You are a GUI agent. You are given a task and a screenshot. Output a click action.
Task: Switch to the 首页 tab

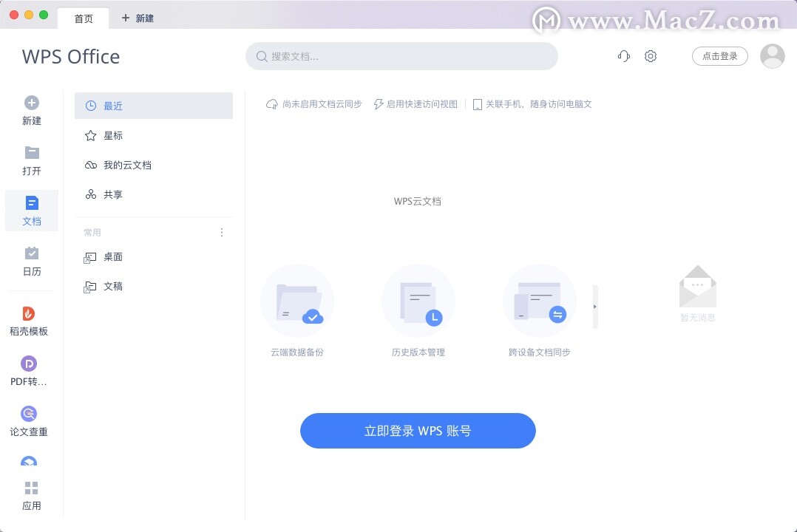point(84,18)
